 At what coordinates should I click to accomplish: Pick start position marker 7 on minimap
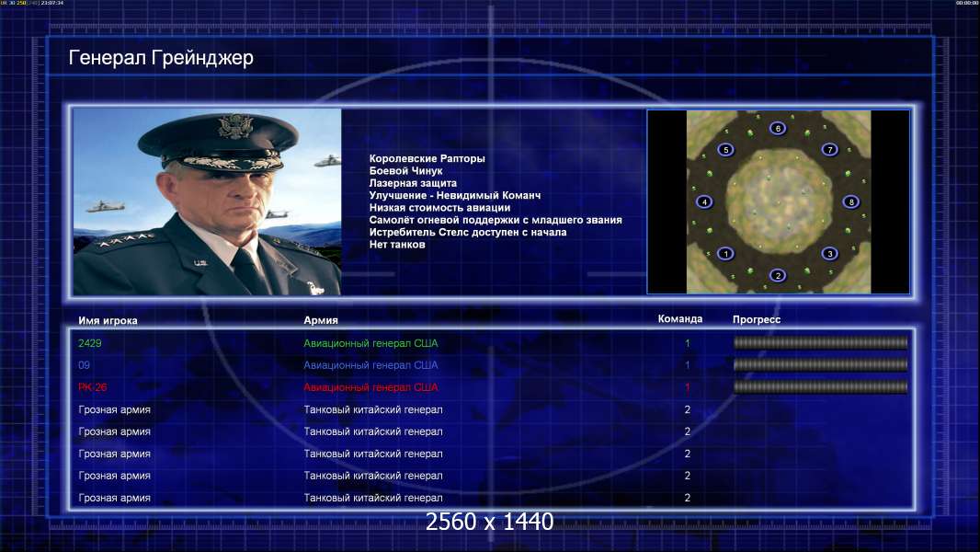pos(829,150)
